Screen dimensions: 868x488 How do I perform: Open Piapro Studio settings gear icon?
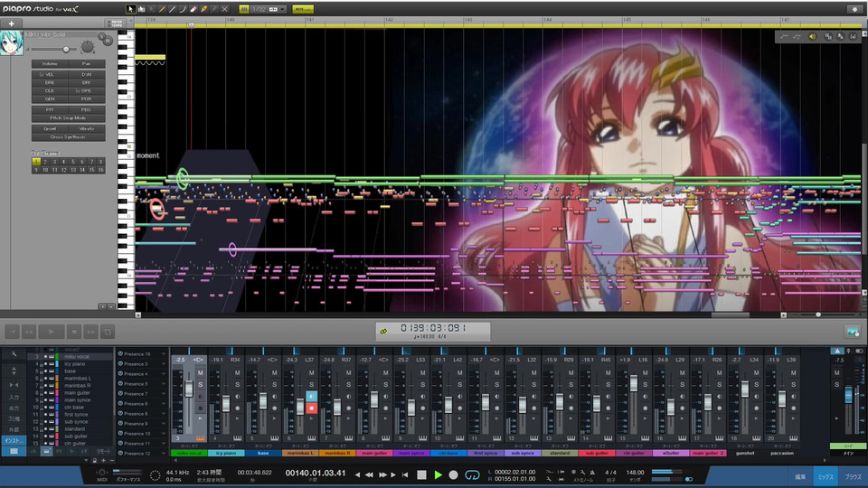(854, 9)
